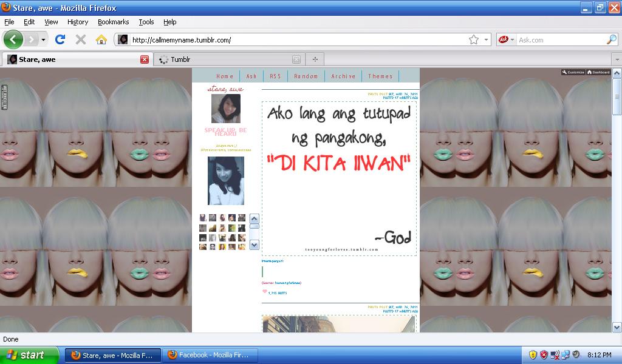Click the network connection tray icon
Viewport: 622px width, 364px height.
(566, 355)
